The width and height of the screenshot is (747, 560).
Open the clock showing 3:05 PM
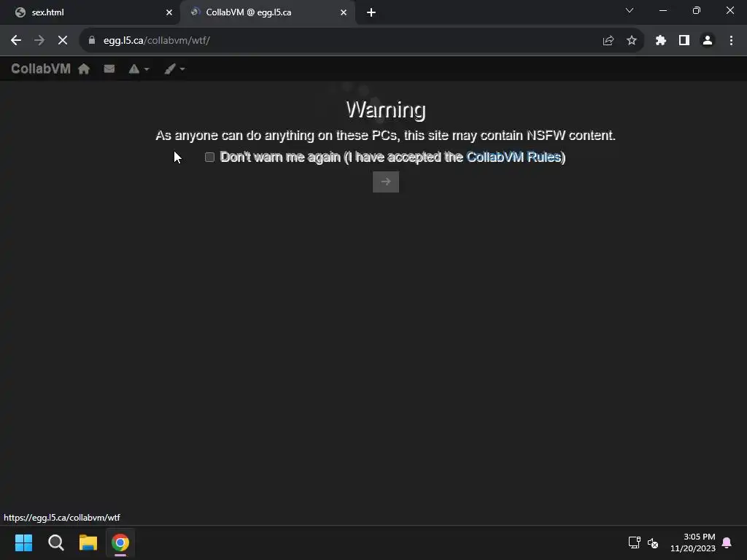693,542
